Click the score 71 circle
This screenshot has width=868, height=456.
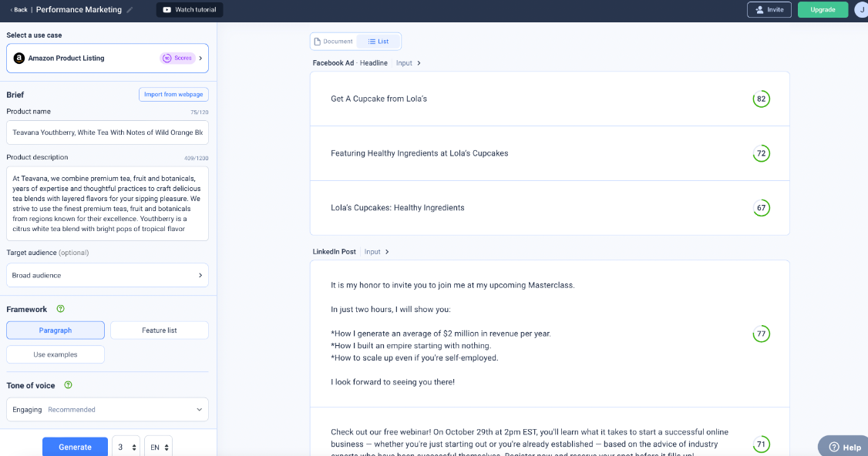pyautogui.click(x=761, y=444)
